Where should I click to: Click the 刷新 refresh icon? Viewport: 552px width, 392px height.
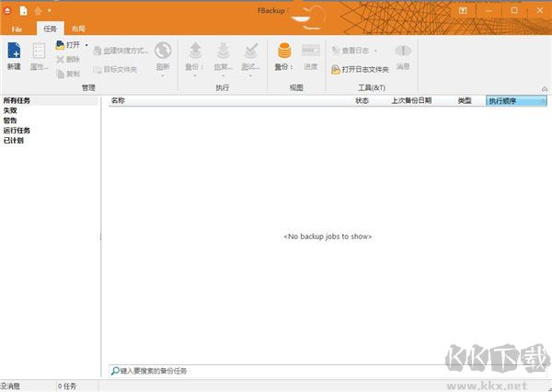[163, 51]
